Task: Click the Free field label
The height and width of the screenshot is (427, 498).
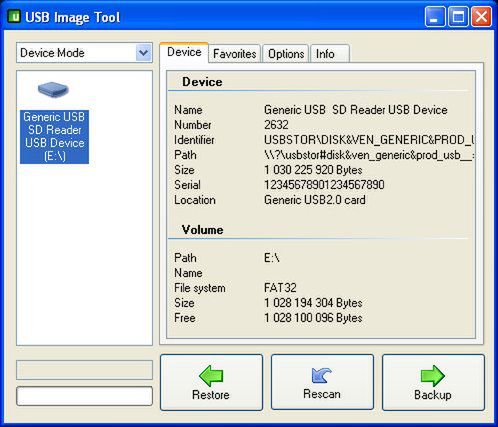Action: (185, 318)
